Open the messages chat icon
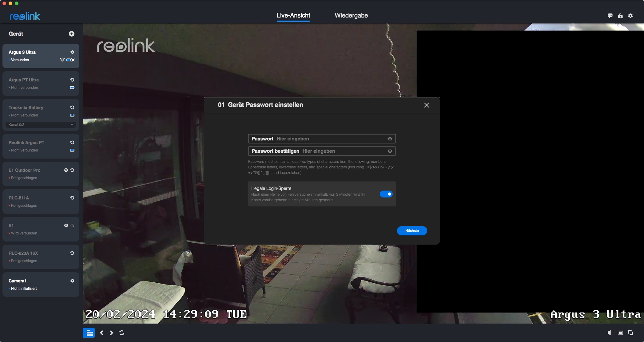Image resolution: width=644 pixels, height=342 pixels. (x=610, y=16)
